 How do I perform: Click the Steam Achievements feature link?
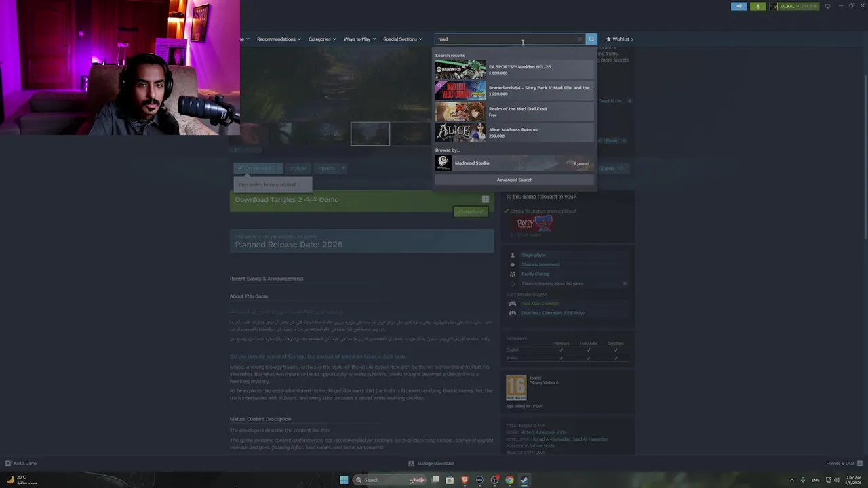click(x=540, y=265)
